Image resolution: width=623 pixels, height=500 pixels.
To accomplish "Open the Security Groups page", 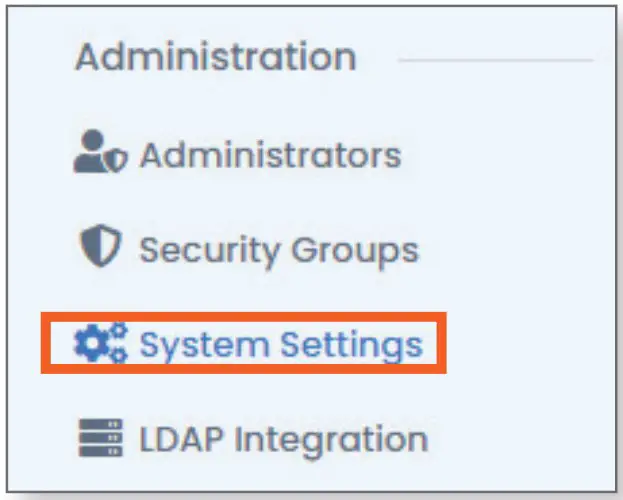I will point(278,249).
